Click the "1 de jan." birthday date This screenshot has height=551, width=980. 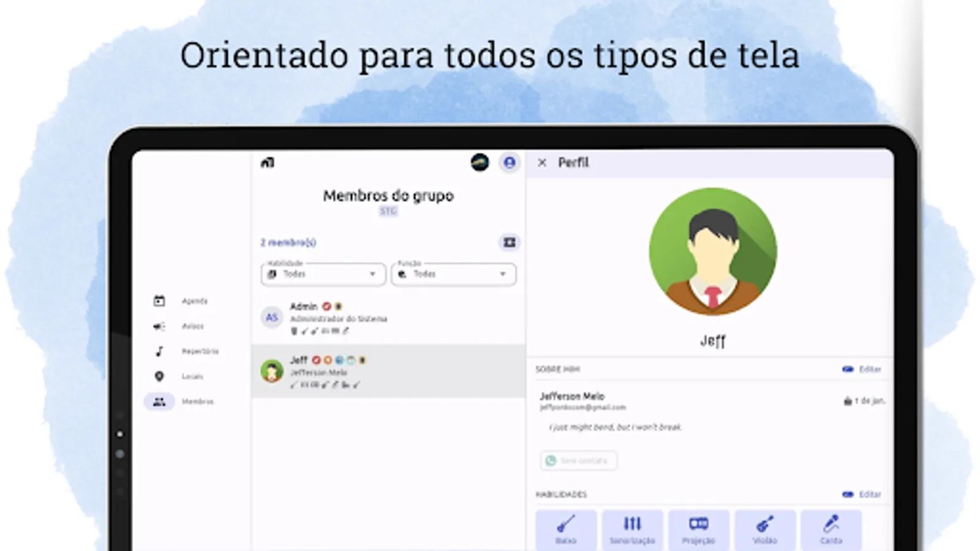(x=870, y=401)
